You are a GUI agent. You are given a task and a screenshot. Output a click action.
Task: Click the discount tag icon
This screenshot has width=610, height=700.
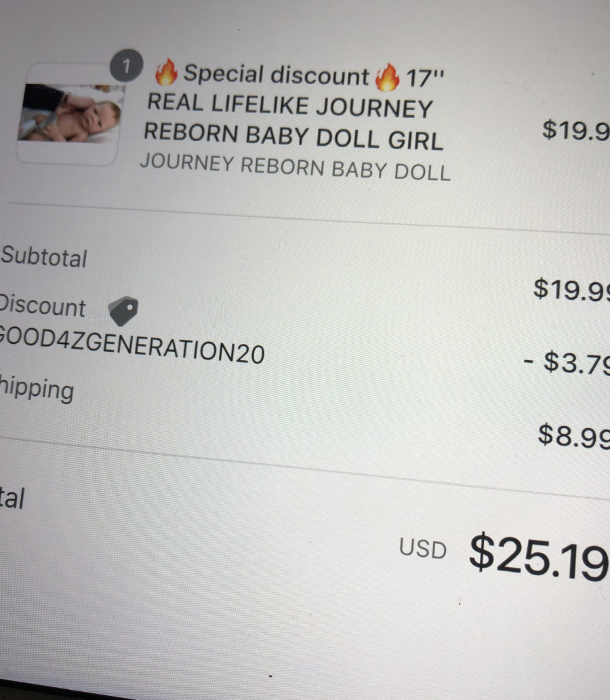pyautogui.click(x=123, y=311)
